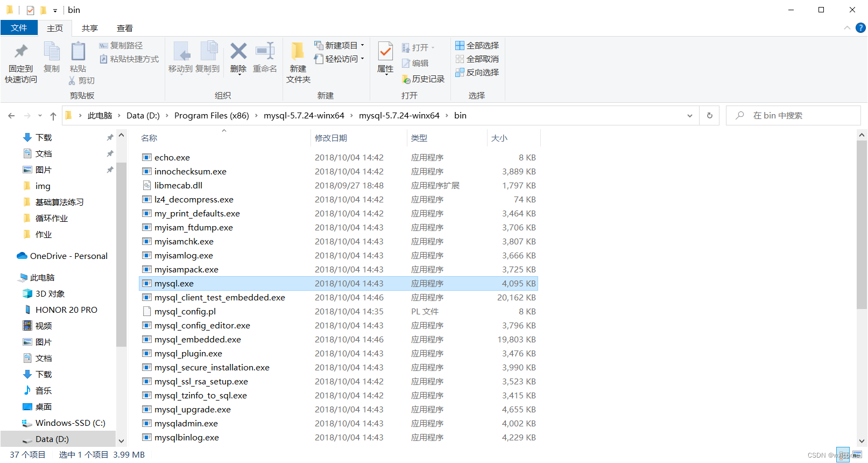Viewport: 868px width, 463px height.
Task: Click the red X Delete icon
Action: 238,52
